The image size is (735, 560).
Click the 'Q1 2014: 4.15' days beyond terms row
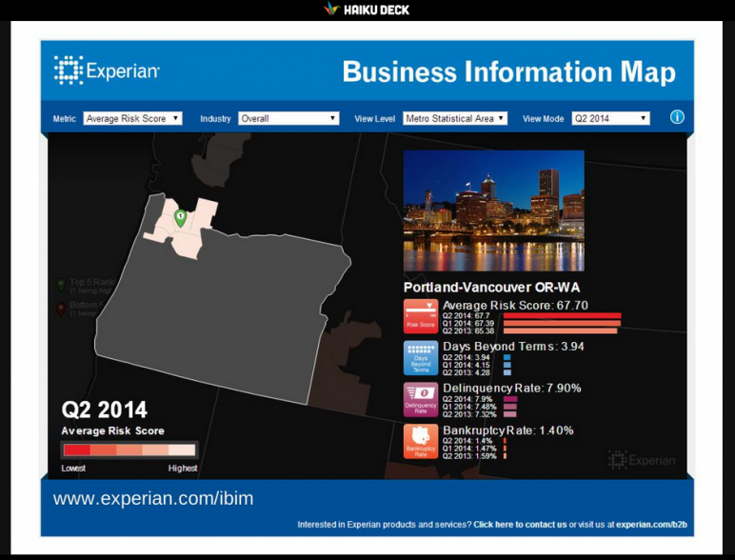click(477, 365)
